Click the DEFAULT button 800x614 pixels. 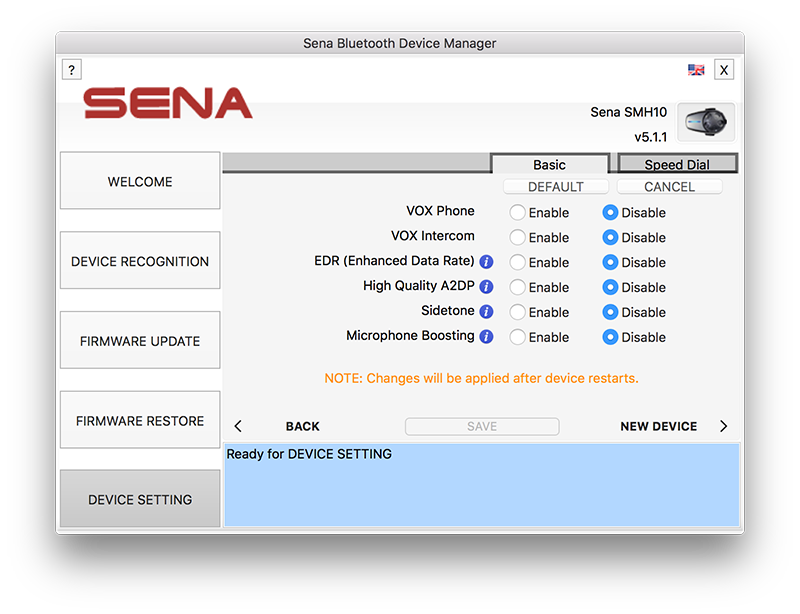pyautogui.click(x=556, y=187)
